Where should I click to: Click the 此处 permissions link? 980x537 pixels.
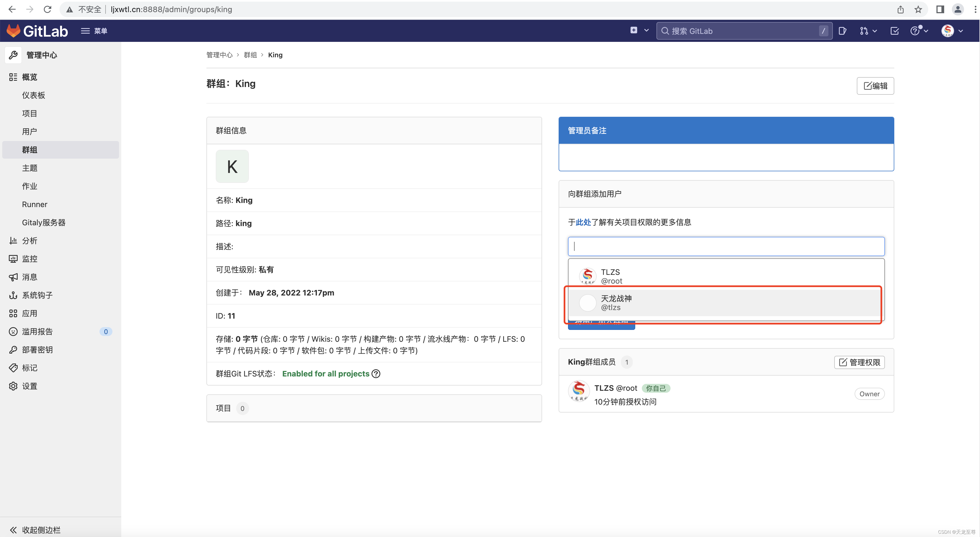(x=583, y=222)
